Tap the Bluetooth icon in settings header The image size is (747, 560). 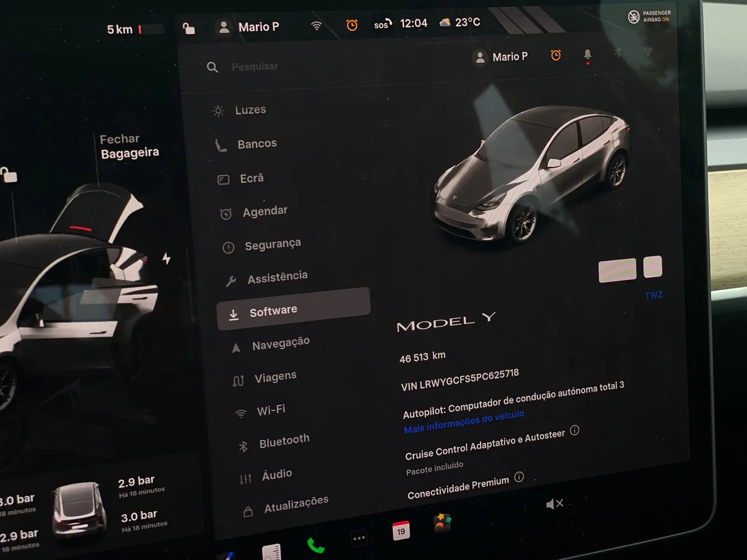coord(618,52)
